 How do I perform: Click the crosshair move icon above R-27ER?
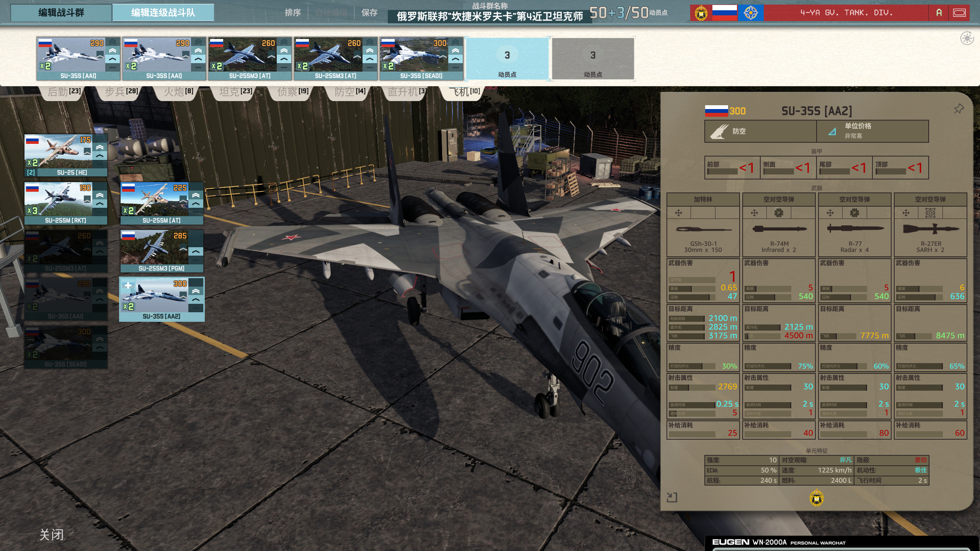pos(906,213)
